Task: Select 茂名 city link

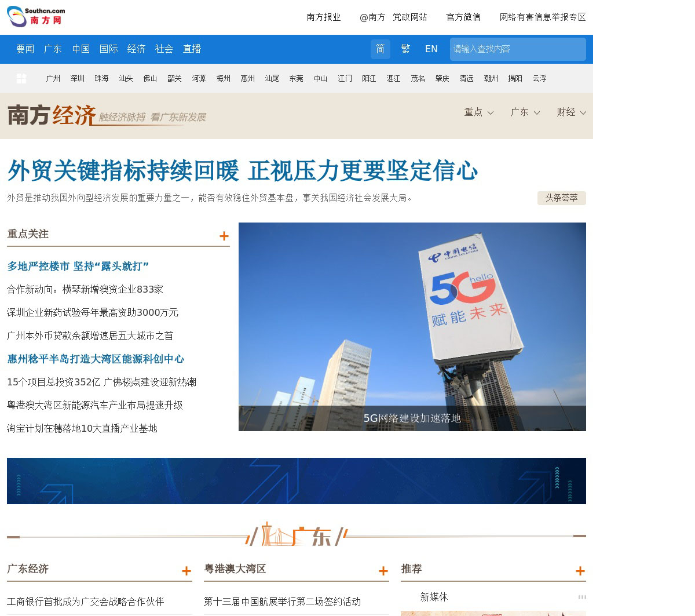Action: click(x=418, y=78)
